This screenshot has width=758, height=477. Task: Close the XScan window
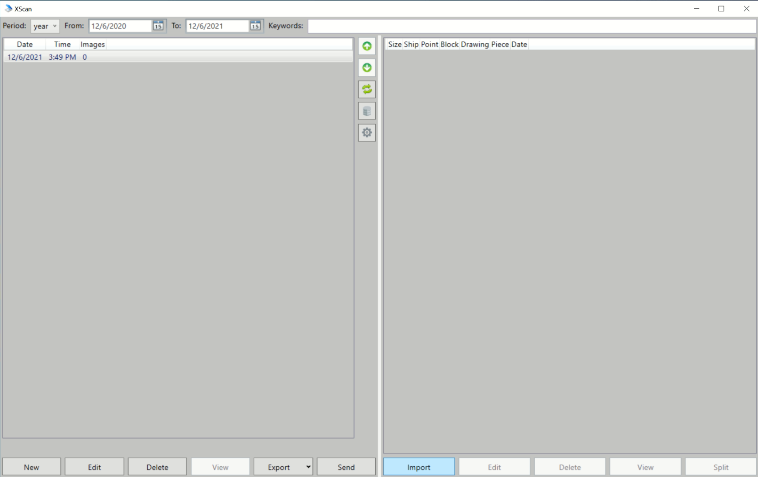point(746,8)
